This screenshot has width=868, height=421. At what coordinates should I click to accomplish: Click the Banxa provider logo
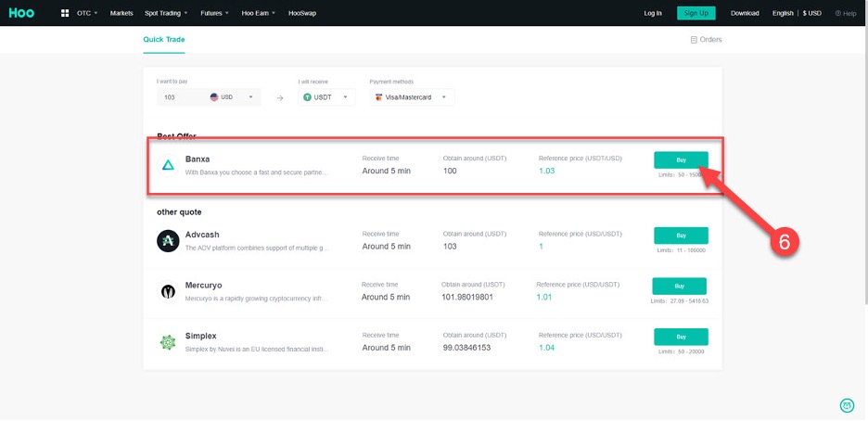coord(168,165)
